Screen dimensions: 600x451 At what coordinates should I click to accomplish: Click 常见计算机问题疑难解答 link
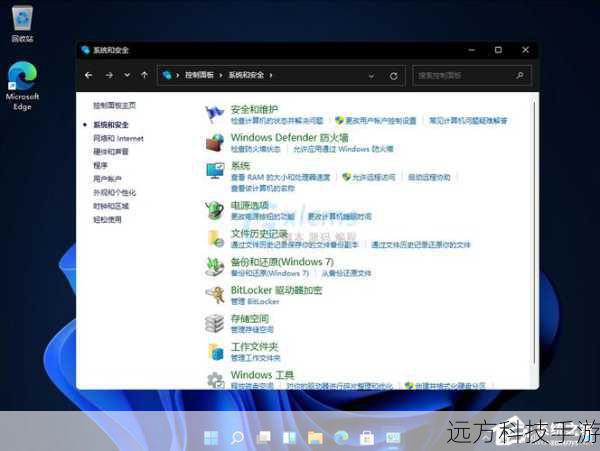click(x=468, y=121)
